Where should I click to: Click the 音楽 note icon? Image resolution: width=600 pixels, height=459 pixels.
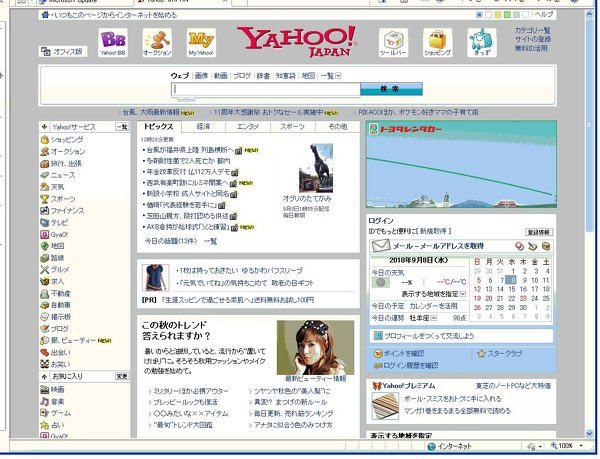(45, 402)
